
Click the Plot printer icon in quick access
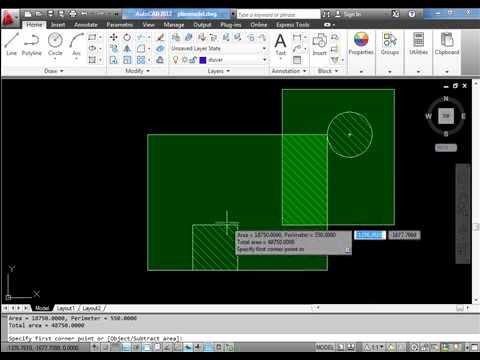point(73,14)
